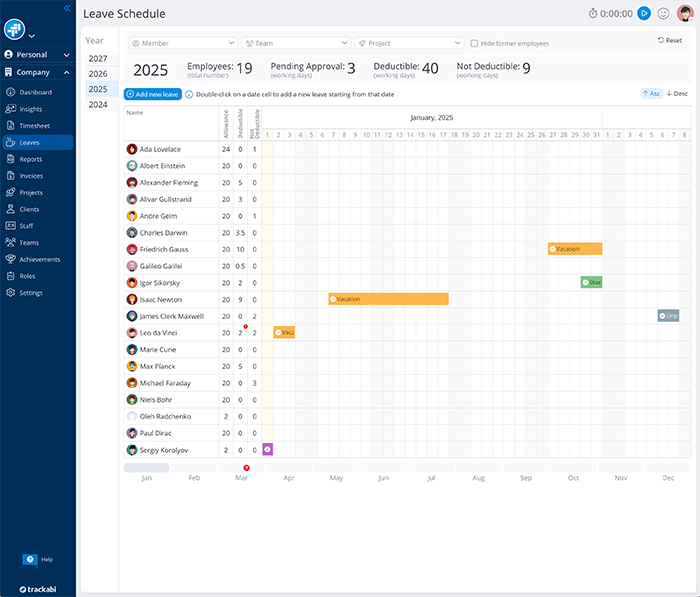This screenshot has width=700, height=597.
Task: Start the timer with the play button
Action: (644, 13)
